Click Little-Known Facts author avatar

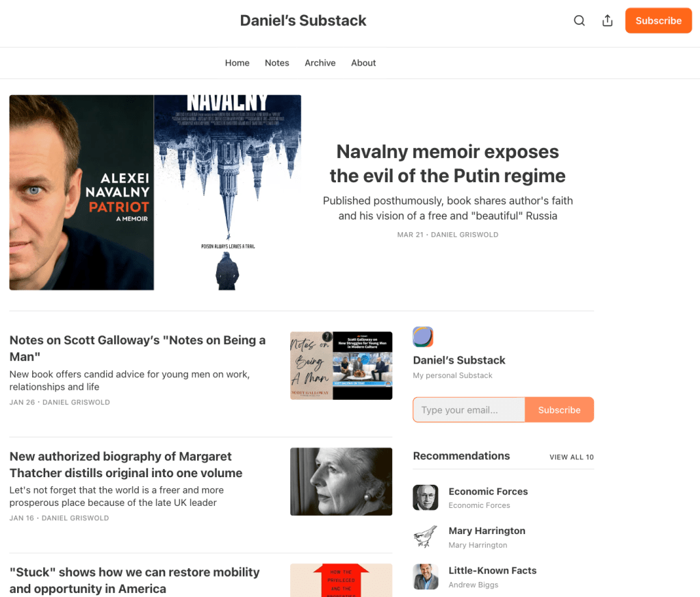pyautogui.click(x=426, y=576)
